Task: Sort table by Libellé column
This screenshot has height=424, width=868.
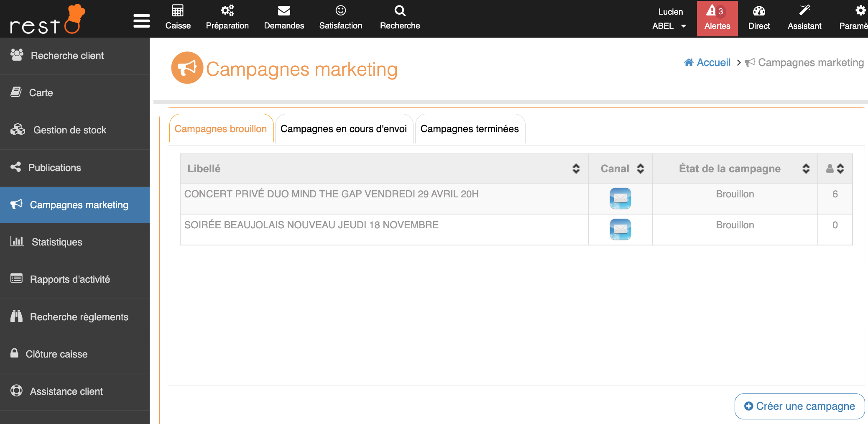Action: coord(576,169)
